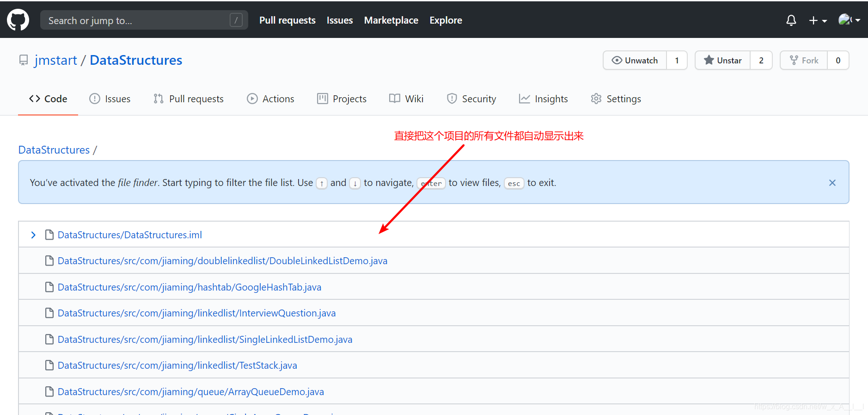Image resolution: width=868 pixels, height=415 pixels.
Task: Open GoogleHashTab.java file link
Action: (189, 287)
